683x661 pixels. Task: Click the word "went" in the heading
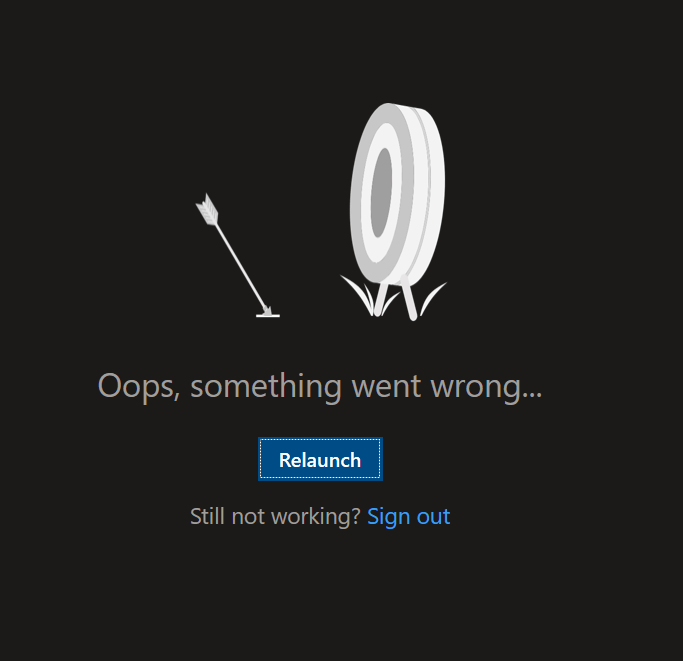(x=386, y=386)
